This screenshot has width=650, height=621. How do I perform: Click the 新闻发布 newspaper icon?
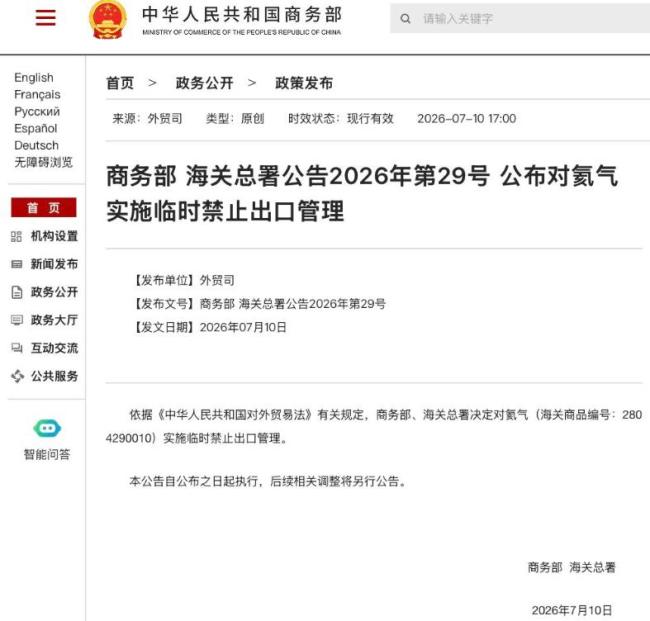click(17, 264)
